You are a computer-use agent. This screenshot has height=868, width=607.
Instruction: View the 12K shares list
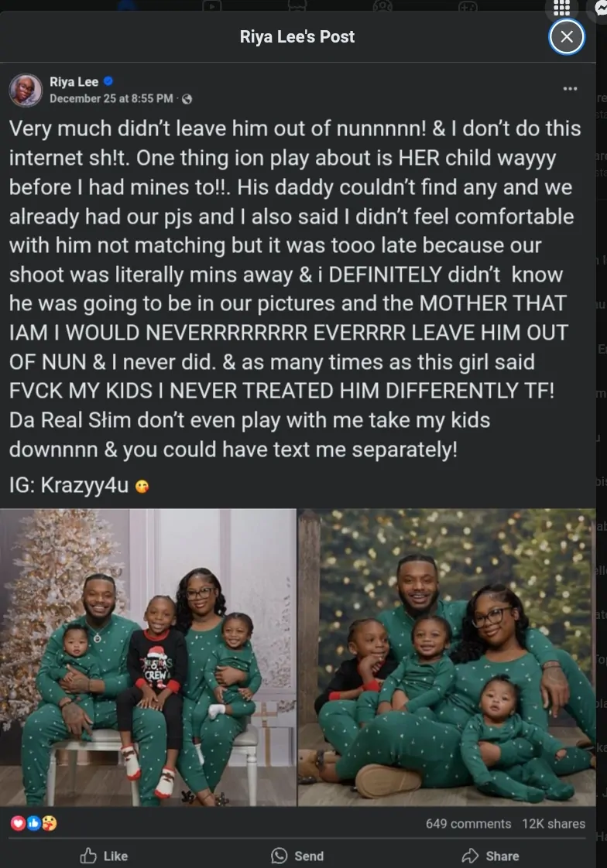pyautogui.click(x=554, y=824)
